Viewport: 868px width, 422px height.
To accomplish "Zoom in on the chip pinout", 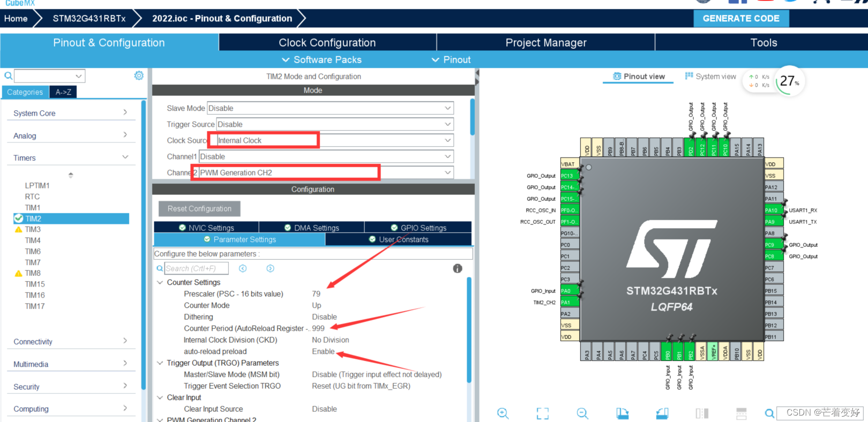I will 503,413.
